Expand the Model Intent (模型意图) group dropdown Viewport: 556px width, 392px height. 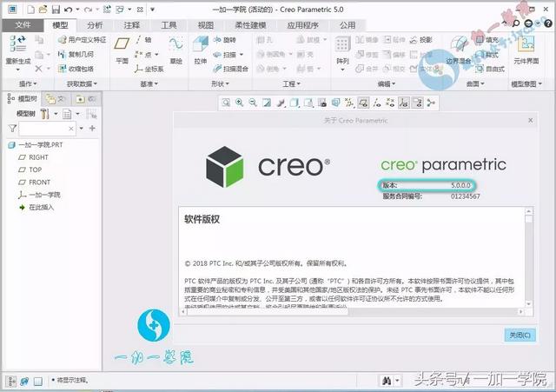pos(526,83)
